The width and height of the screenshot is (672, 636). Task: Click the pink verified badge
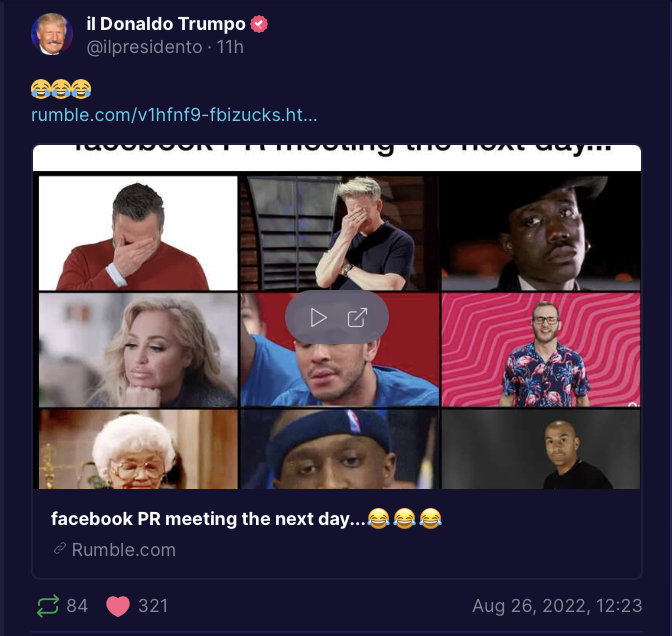click(x=259, y=24)
